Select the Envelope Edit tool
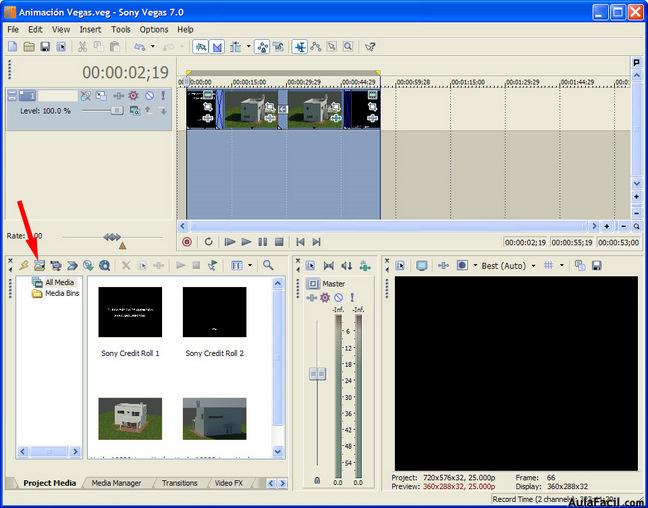 pyautogui.click(x=316, y=47)
